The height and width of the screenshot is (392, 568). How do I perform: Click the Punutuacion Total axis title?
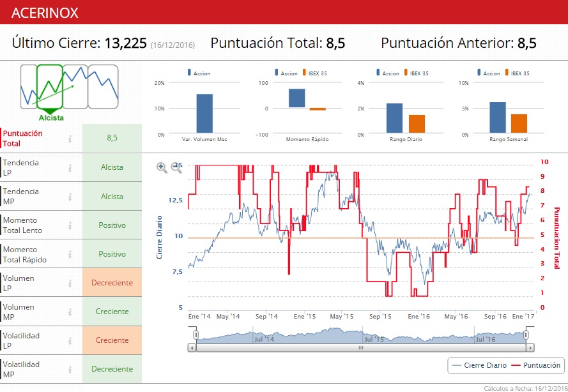556,237
